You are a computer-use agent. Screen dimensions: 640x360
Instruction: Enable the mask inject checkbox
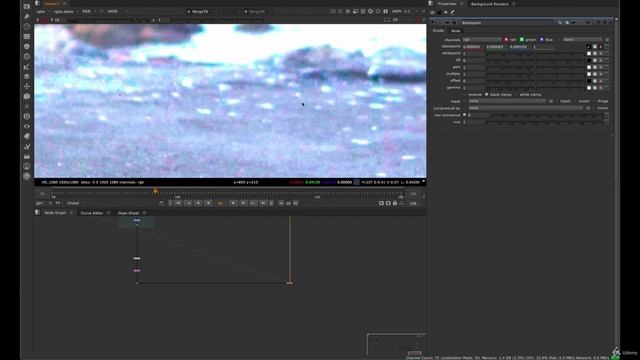coord(557,101)
